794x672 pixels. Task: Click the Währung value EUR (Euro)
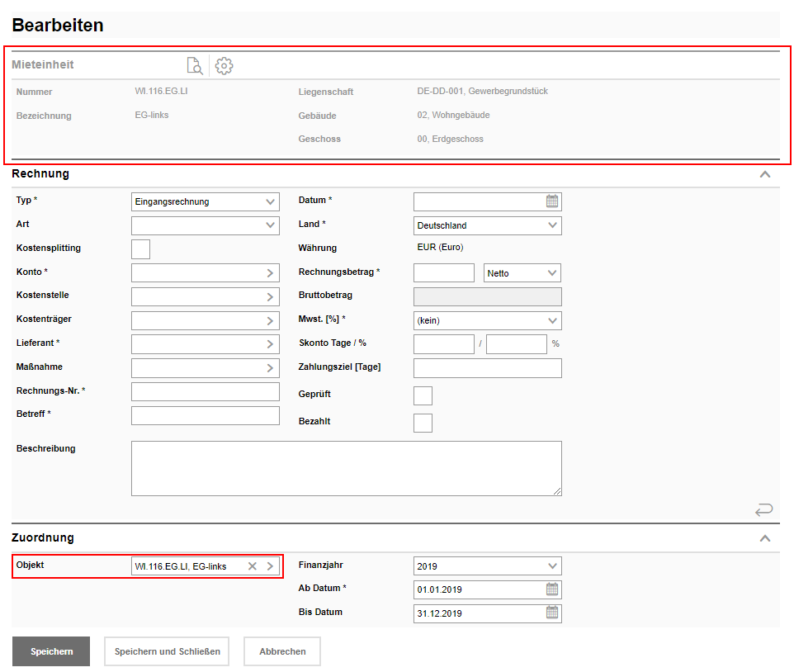tap(440, 247)
